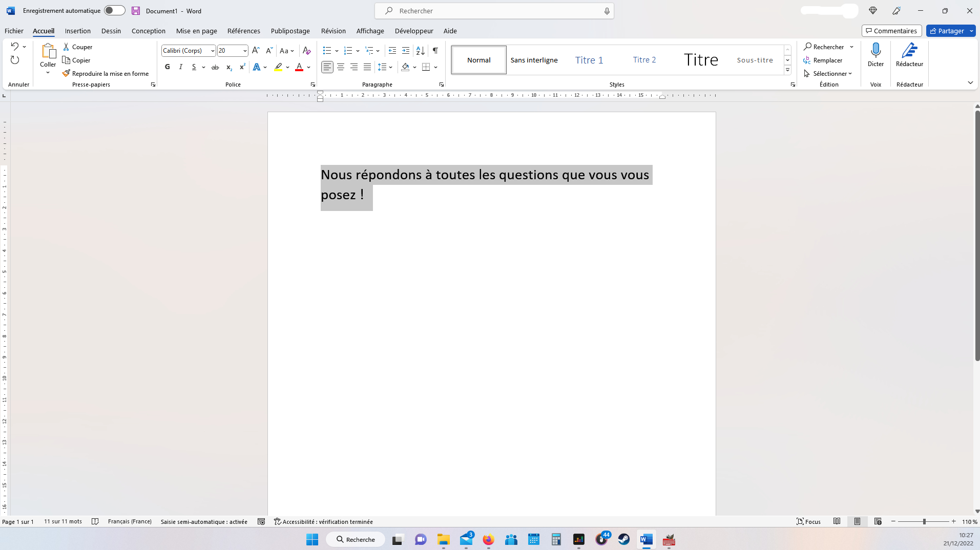
Task: Click microphone icon in search box
Action: 607,11
